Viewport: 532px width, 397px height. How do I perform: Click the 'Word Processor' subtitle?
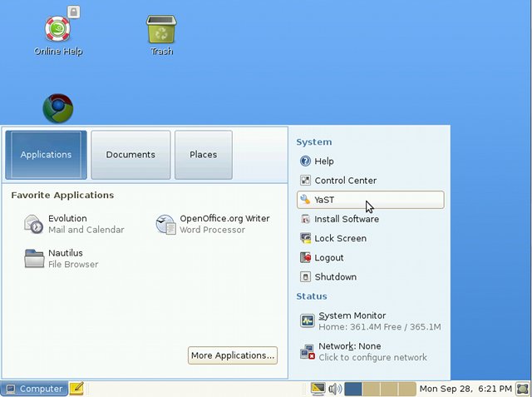pyautogui.click(x=212, y=230)
